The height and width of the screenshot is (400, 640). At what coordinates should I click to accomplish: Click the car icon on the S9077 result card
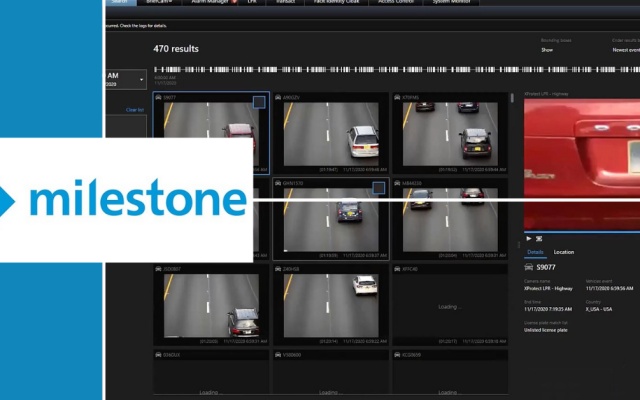(x=158, y=98)
